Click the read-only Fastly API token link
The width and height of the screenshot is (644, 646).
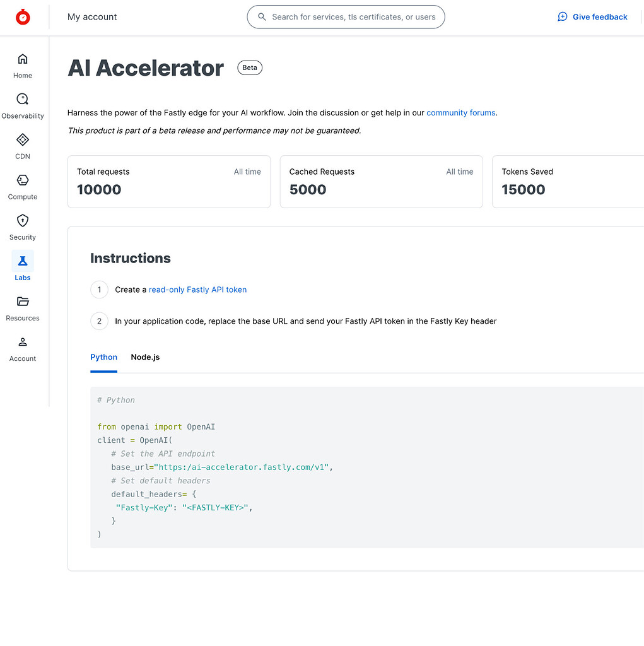[x=197, y=290]
